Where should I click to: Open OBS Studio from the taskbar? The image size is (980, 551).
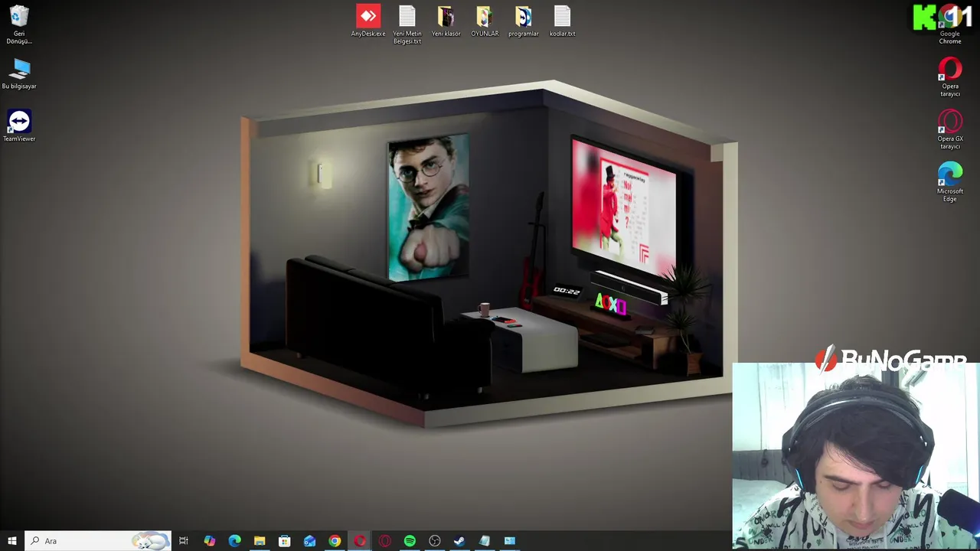(x=435, y=541)
